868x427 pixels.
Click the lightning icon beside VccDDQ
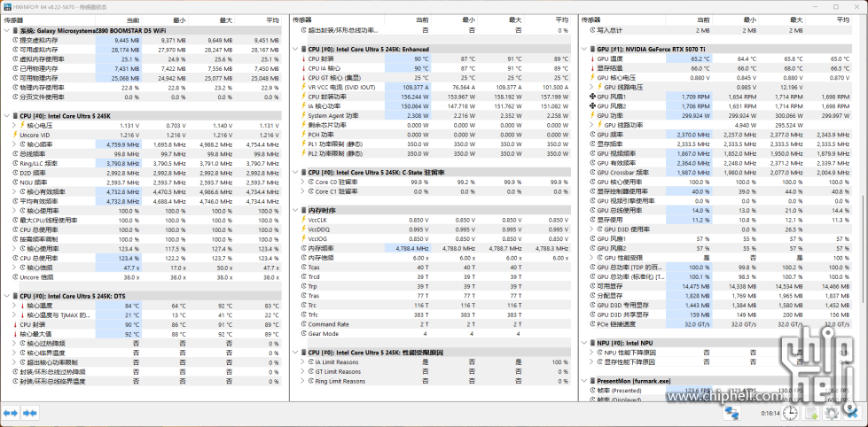pos(303,229)
